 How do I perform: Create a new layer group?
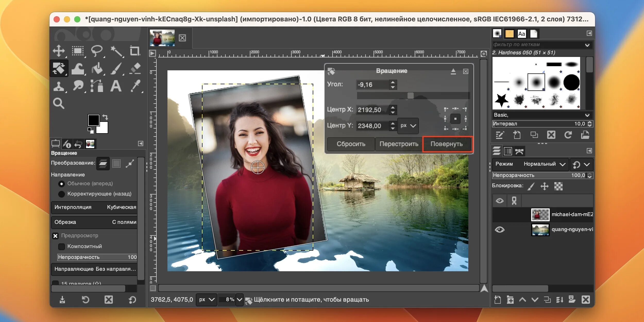[510, 300]
